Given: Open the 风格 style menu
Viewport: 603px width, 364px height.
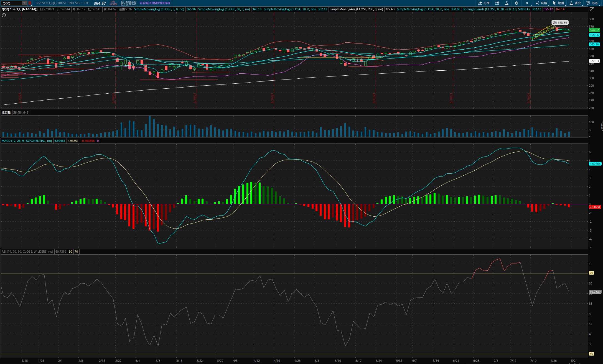Looking at the screenshot, I should tap(541, 3).
